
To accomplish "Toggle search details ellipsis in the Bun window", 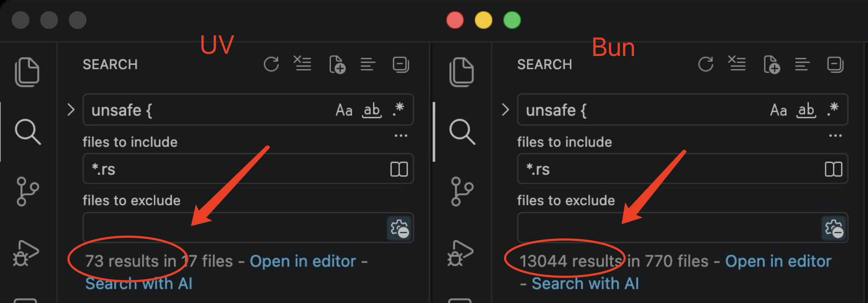I will [835, 136].
